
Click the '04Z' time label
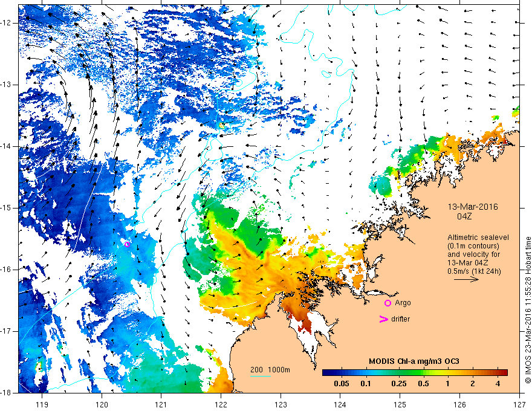[464, 216]
